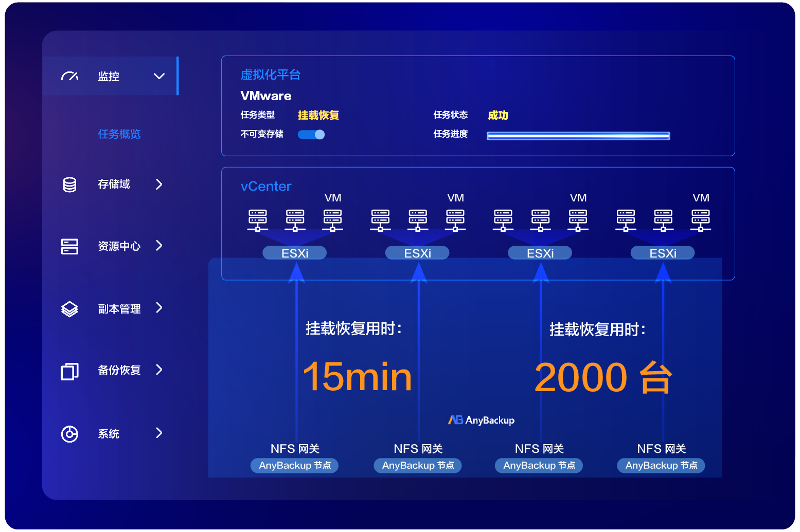Click the AnyBackup logo
The image size is (800, 532).
point(481,420)
